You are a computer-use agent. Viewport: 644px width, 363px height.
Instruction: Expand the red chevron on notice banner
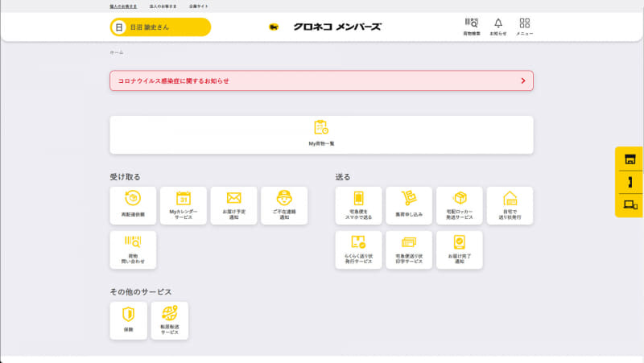click(522, 81)
